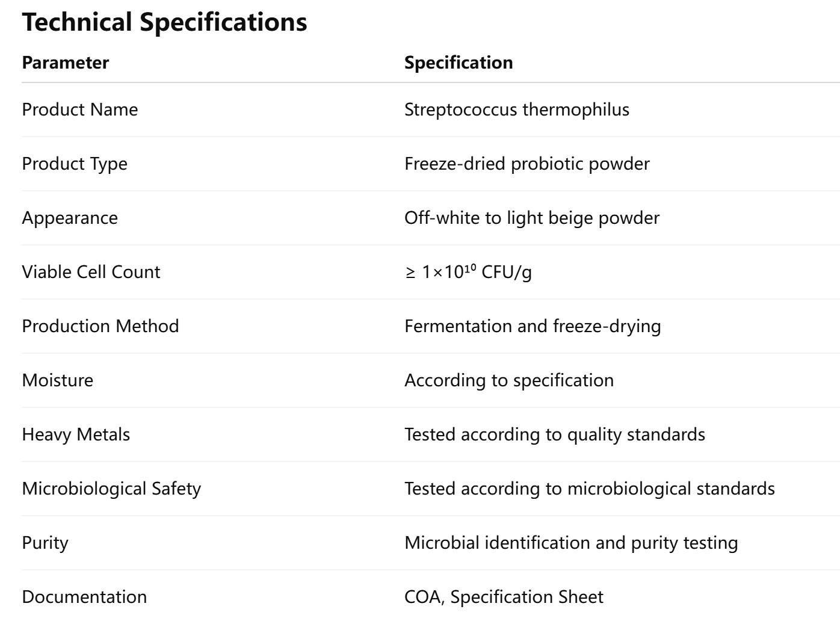Select the Production Method label
This screenshot has width=840, height=633.
click(x=100, y=326)
